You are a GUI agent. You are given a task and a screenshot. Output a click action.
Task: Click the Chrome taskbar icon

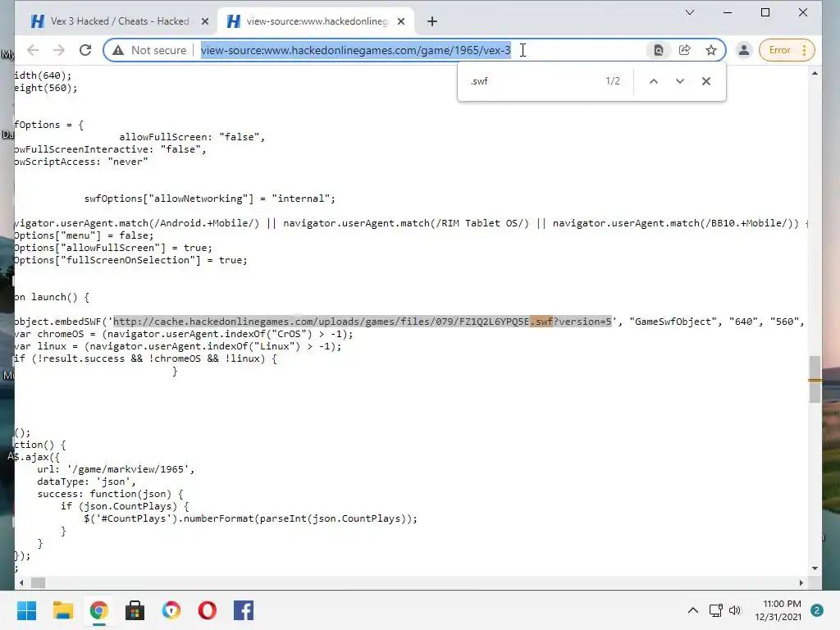tap(98, 610)
